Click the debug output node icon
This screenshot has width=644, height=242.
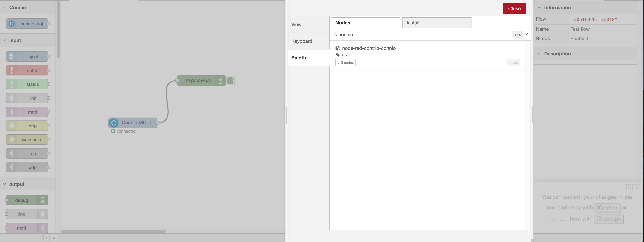point(43,200)
